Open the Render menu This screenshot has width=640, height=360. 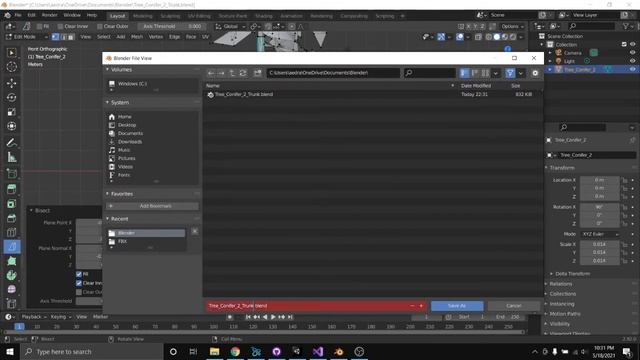[x=49, y=15]
